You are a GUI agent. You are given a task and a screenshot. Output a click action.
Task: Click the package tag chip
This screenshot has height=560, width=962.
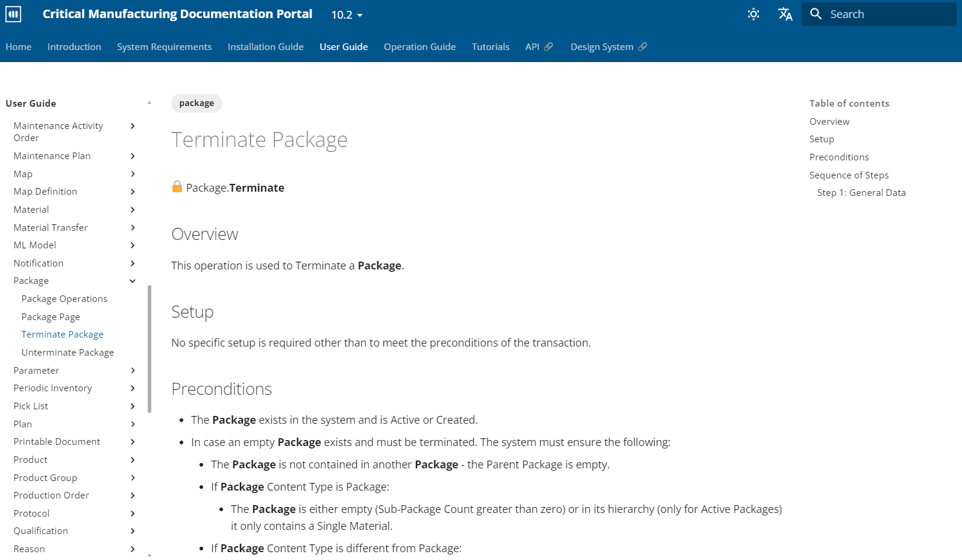click(x=196, y=103)
